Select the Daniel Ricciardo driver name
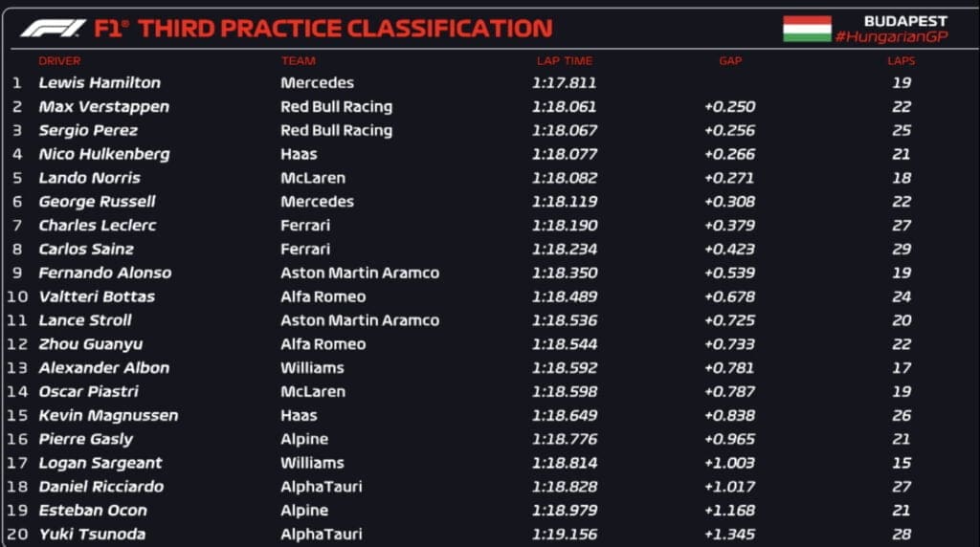The image size is (980, 547). pyautogui.click(x=101, y=487)
